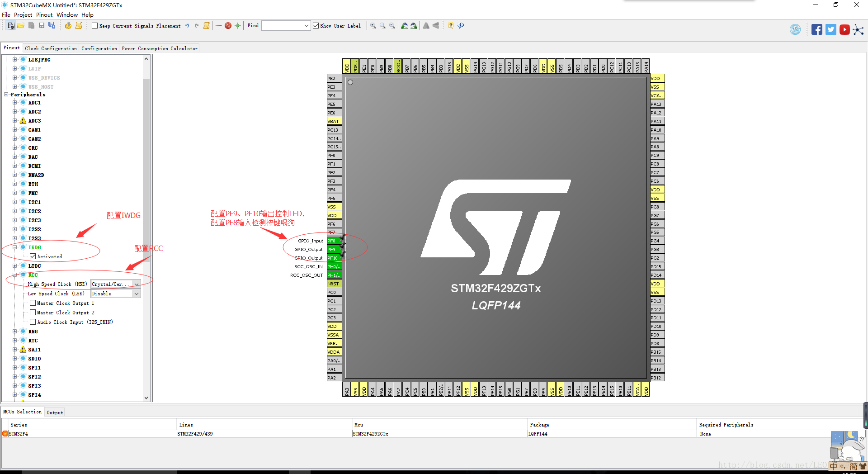Expand the I2C1 peripheral node
The height and width of the screenshot is (474, 868).
pos(15,202)
